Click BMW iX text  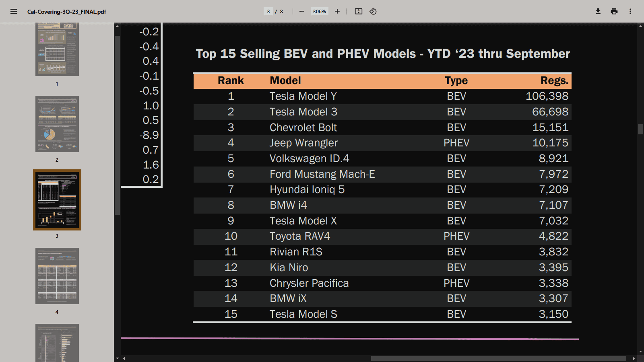click(288, 298)
